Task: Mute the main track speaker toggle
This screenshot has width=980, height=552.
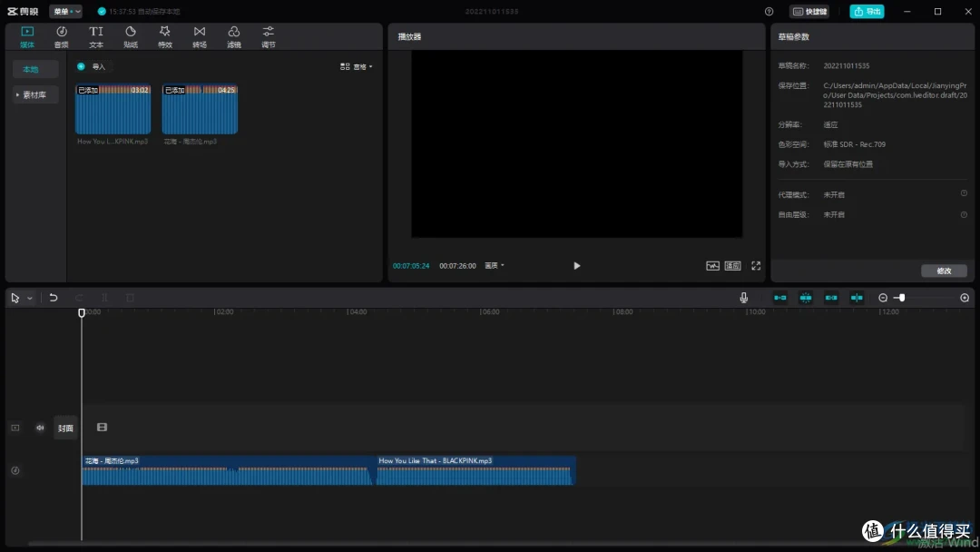Action: click(x=40, y=428)
